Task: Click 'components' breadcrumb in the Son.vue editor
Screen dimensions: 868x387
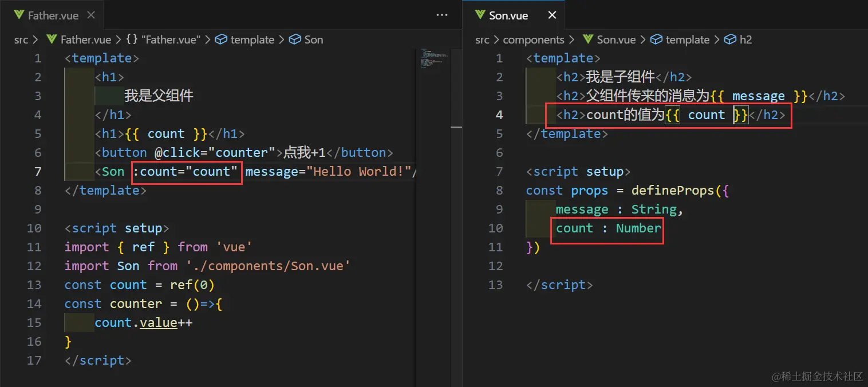Action: 534,40
